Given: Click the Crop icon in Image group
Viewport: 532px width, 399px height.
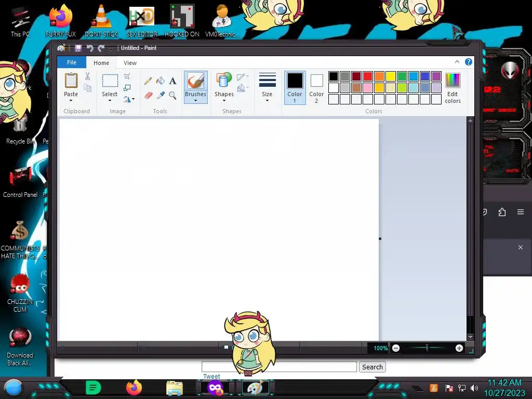Looking at the screenshot, I should point(127,76).
